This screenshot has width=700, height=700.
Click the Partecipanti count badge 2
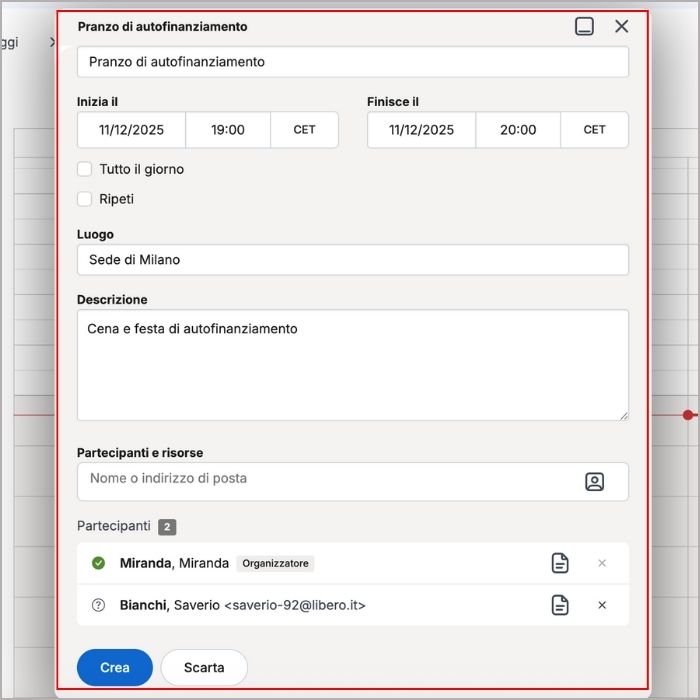coord(167,527)
